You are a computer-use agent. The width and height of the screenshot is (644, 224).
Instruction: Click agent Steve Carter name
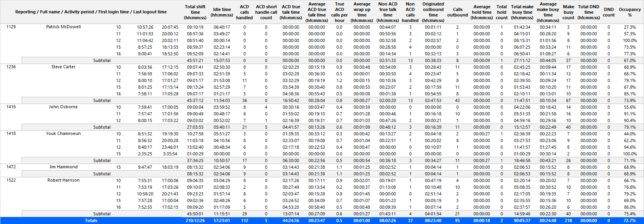[x=63, y=67]
